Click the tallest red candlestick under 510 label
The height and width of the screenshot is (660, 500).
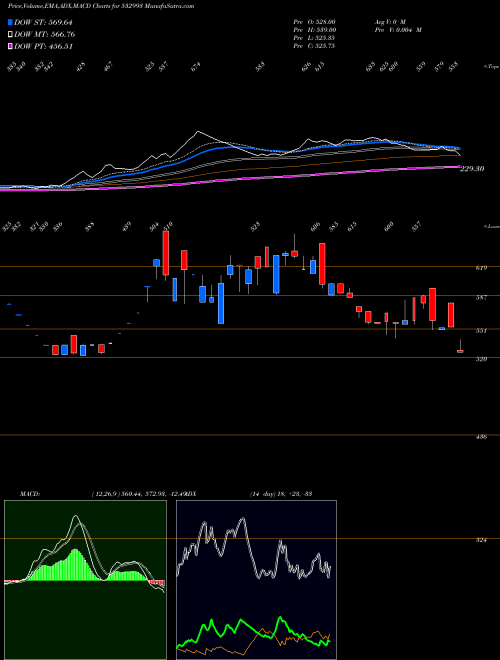[x=166, y=253]
